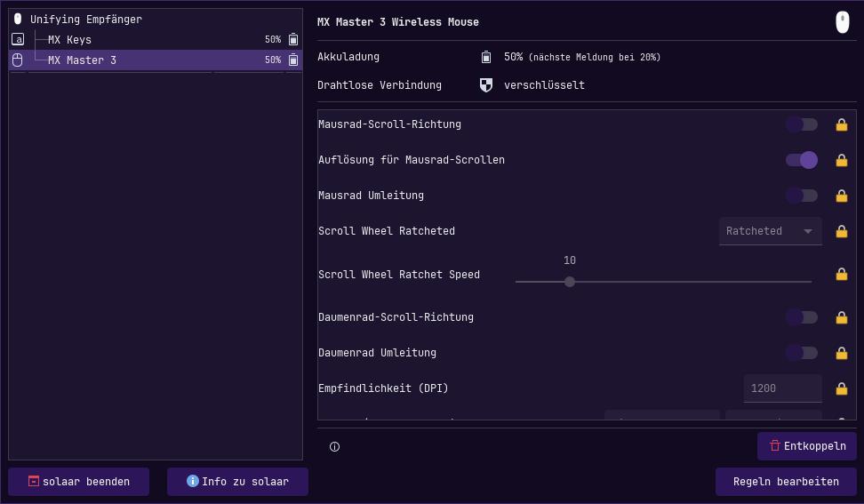Toggle Daumenrad-Scroll-Richtung switch

(802, 317)
